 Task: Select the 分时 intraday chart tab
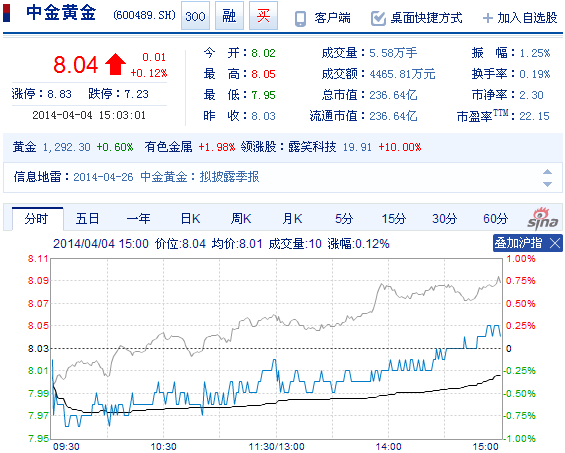tap(37, 219)
